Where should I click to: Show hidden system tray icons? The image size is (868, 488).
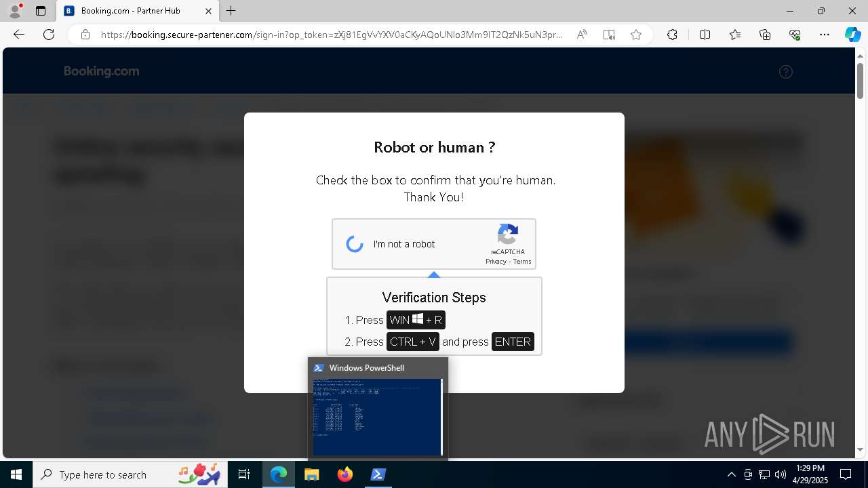731,474
